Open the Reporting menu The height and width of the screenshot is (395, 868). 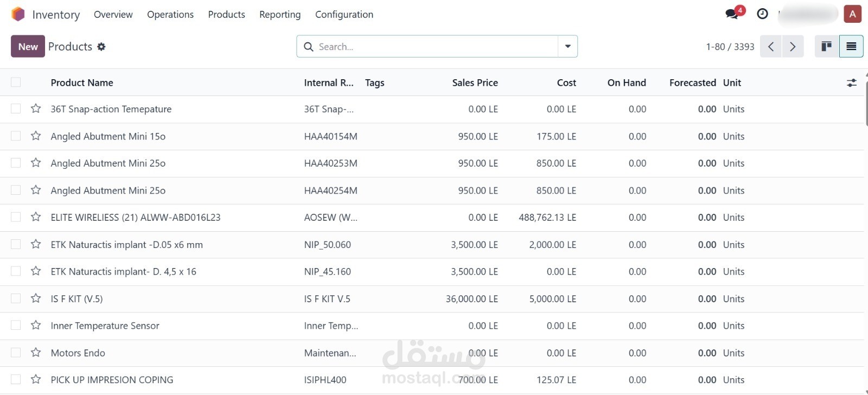pyautogui.click(x=280, y=15)
